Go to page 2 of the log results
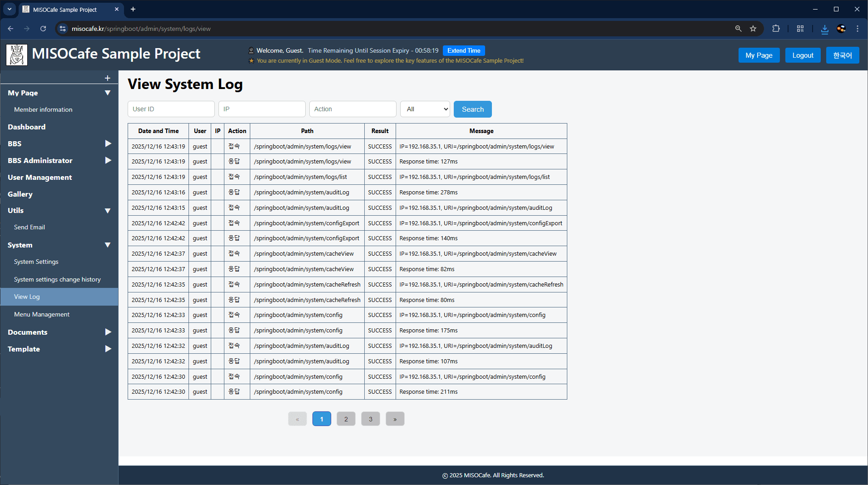Viewport: 868px width, 485px height. [346, 419]
